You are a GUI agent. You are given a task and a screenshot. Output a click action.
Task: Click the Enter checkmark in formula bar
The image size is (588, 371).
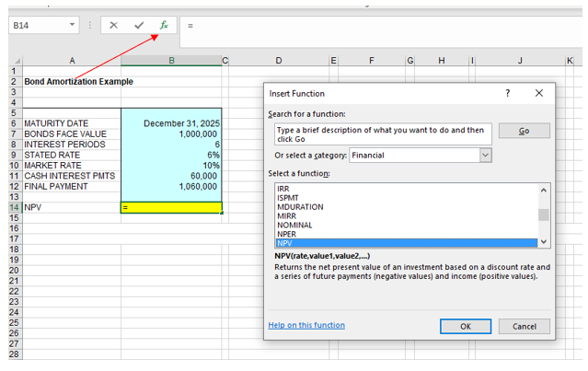tap(139, 26)
